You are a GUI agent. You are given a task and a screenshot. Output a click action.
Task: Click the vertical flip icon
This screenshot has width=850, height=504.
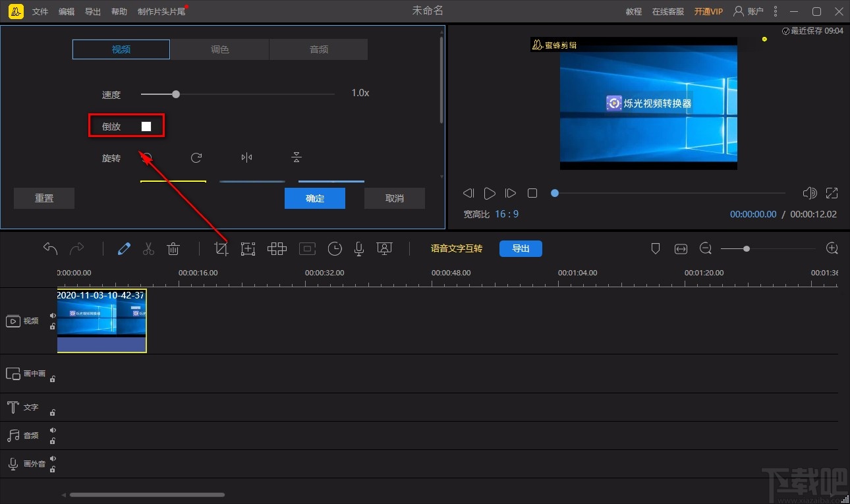coord(297,157)
